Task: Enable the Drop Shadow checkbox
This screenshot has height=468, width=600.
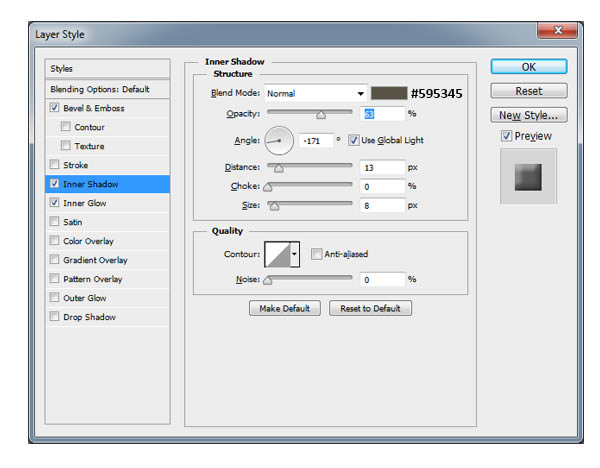Action: [54, 316]
